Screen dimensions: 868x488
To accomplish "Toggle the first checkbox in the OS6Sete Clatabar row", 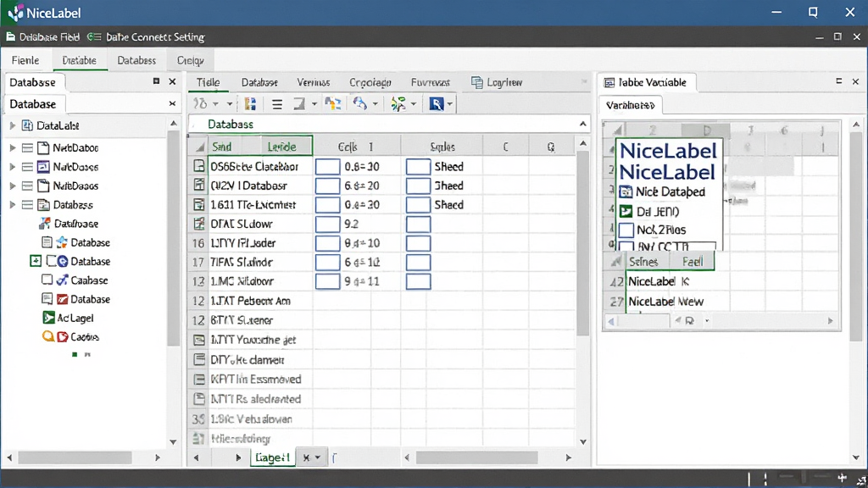I will pos(327,167).
